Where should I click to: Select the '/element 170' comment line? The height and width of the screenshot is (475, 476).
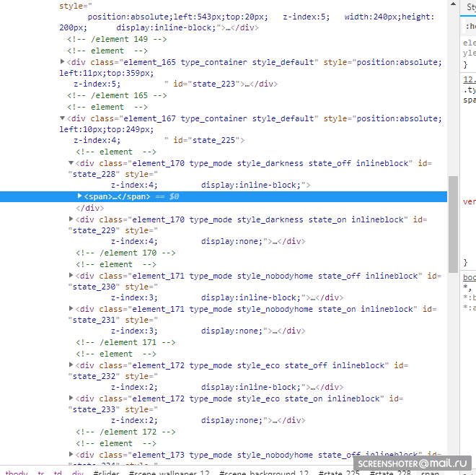click(125, 253)
